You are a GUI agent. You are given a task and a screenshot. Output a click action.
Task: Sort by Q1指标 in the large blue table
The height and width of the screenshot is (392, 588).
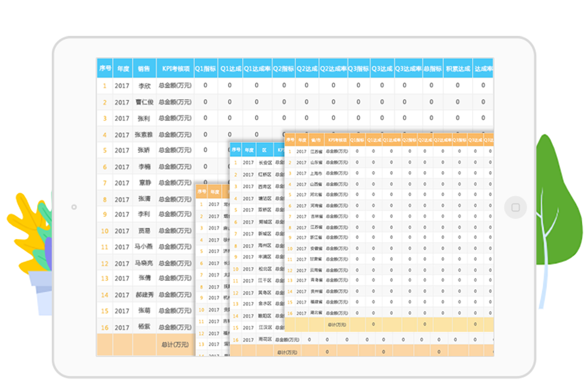click(205, 69)
